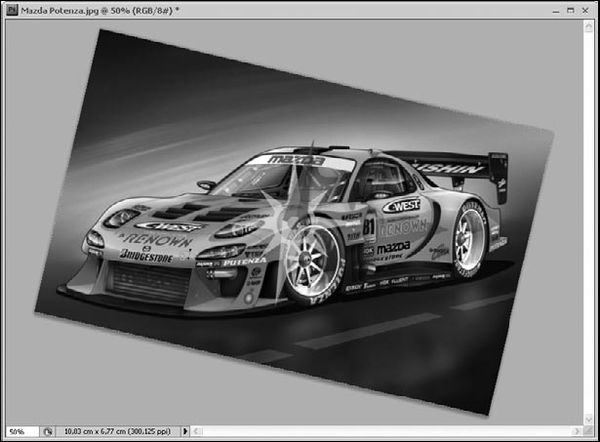Open the status bar options flyout arrow
Image resolution: width=600 pixels, height=442 pixels.
click(x=185, y=431)
